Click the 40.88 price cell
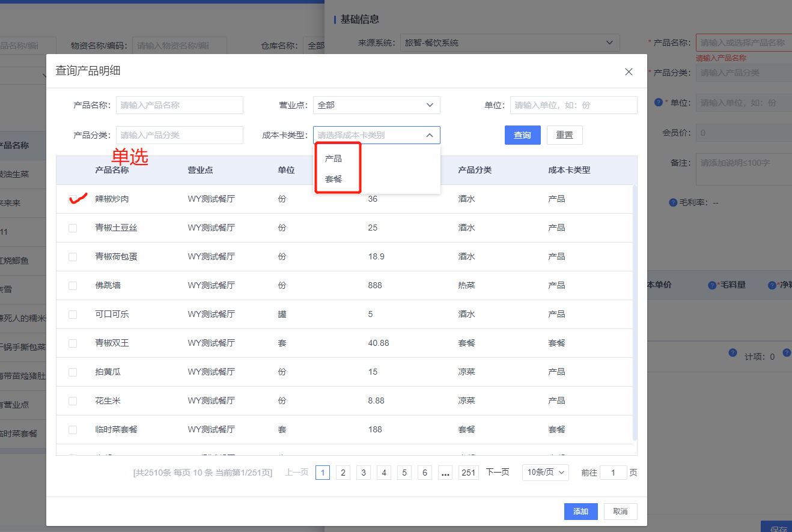Viewport: 792px width, 532px height. (x=379, y=343)
